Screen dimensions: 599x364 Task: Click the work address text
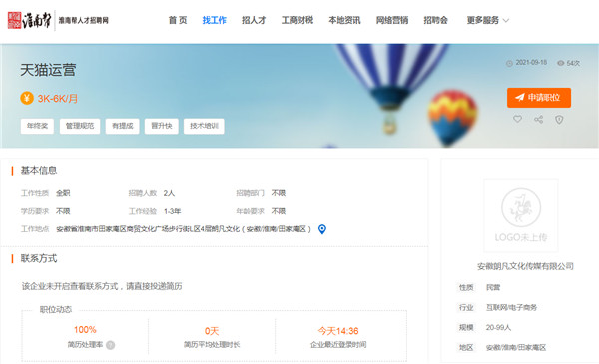tap(184, 229)
